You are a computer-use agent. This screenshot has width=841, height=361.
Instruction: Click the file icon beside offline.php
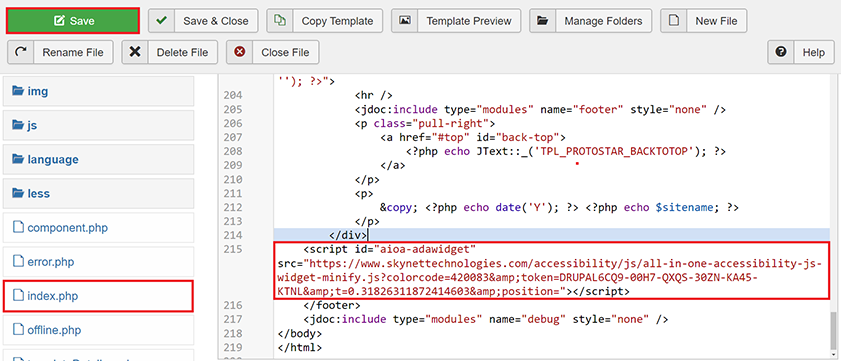(18, 329)
